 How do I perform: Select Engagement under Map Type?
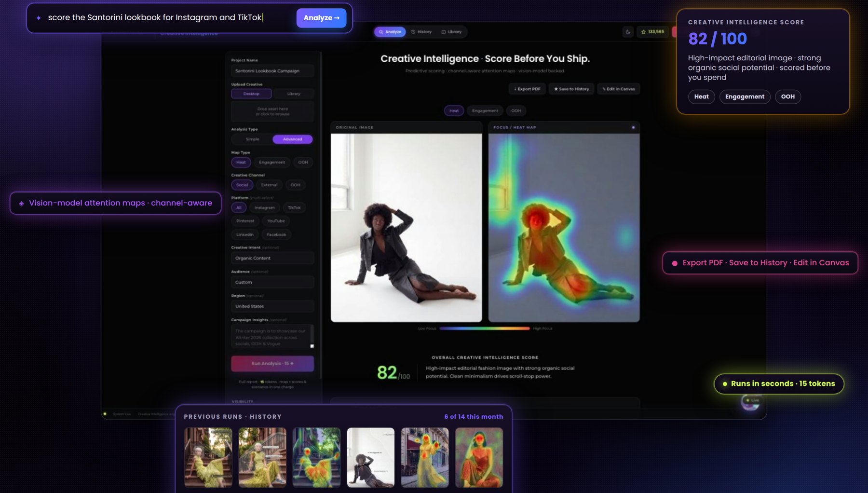(272, 162)
